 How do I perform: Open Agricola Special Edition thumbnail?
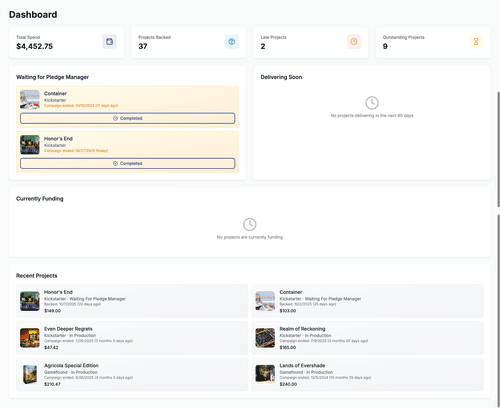30,374
